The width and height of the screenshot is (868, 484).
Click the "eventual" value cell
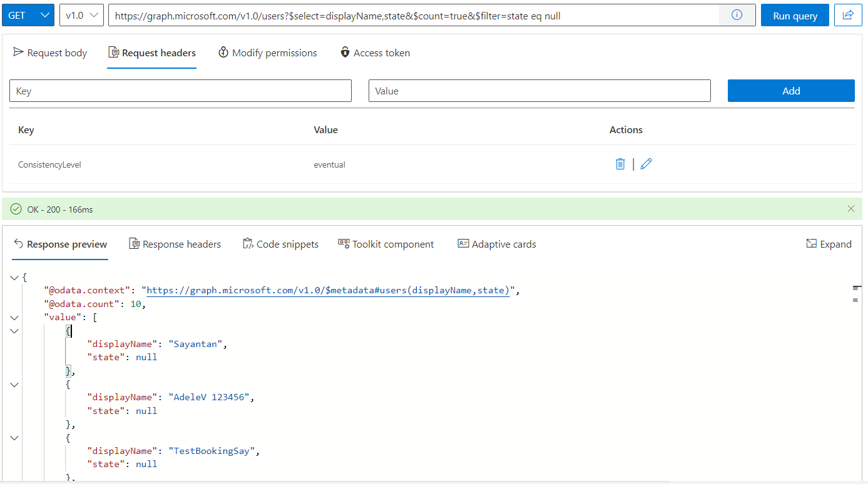(x=329, y=165)
